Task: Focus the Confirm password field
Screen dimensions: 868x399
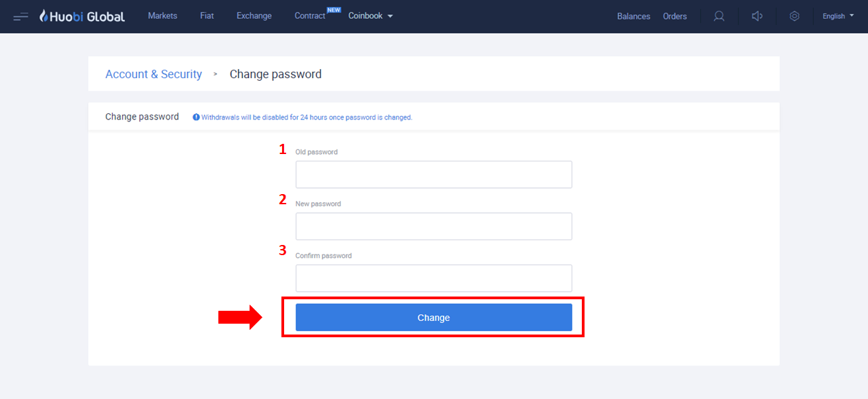Action: tap(434, 278)
